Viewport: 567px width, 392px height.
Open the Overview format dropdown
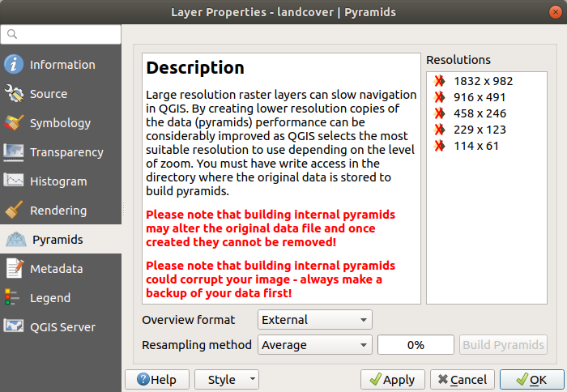[x=314, y=320]
